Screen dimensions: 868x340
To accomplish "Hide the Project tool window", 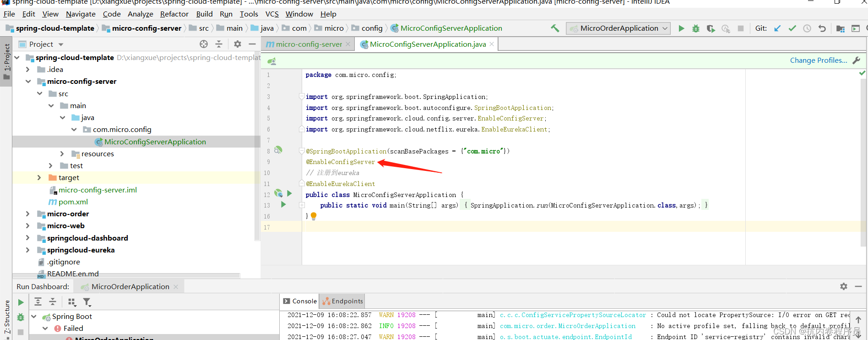I will 252,44.
